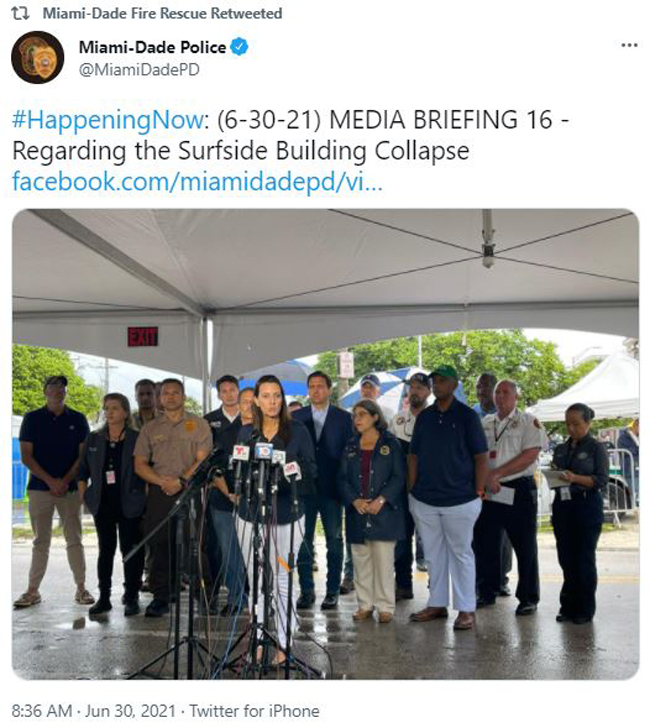Open the @MiamiDadePD handle

[x=139, y=70]
